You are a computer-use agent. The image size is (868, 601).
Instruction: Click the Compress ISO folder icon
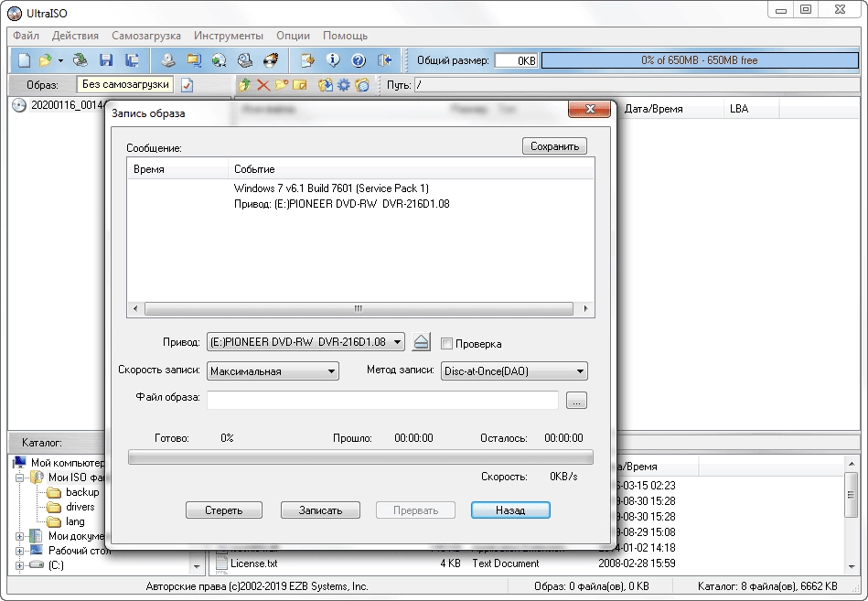(x=194, y=60)
